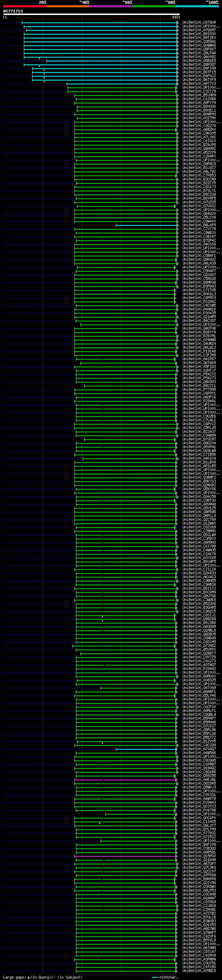Open hit UniRef100_Q9FKK7
Viewport: 222px width, 980px height.
click(199, 49)
